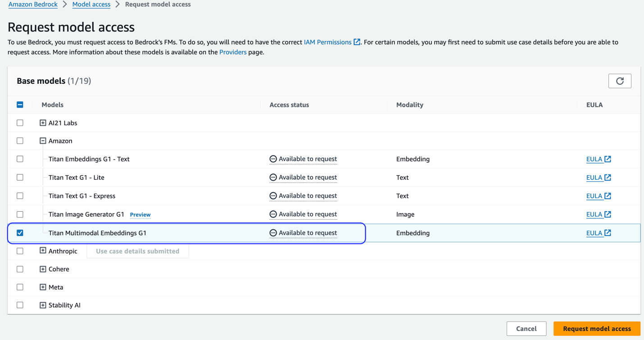The image size is (644, 340).
Task: Open EULA external link for Titan Multimodal Embeddings G1
Action: click(608, 233)
